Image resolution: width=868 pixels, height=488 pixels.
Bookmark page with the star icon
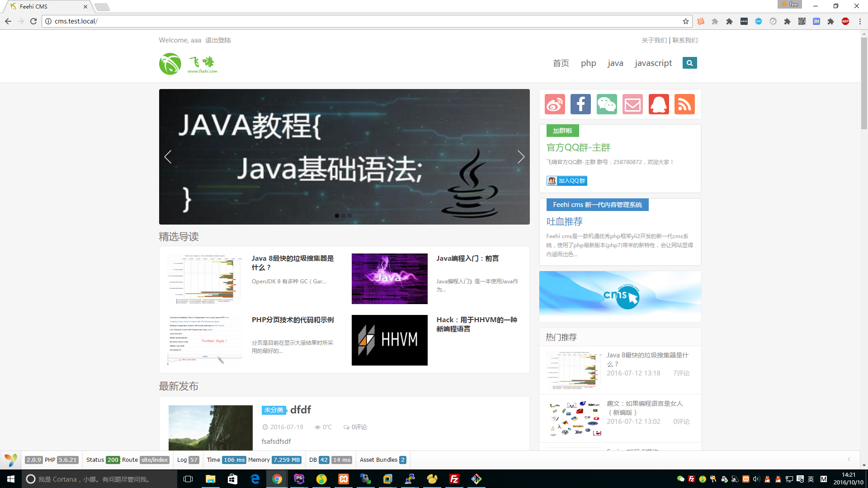point(686,21)
